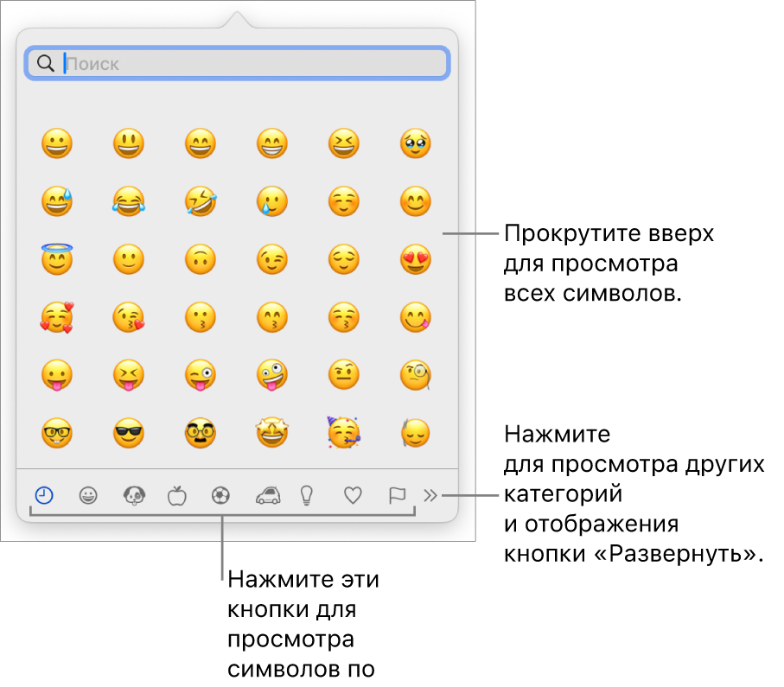Pick the relieved face emoji
This screenshot has width=784, height=687.
(x=344, y=259)
